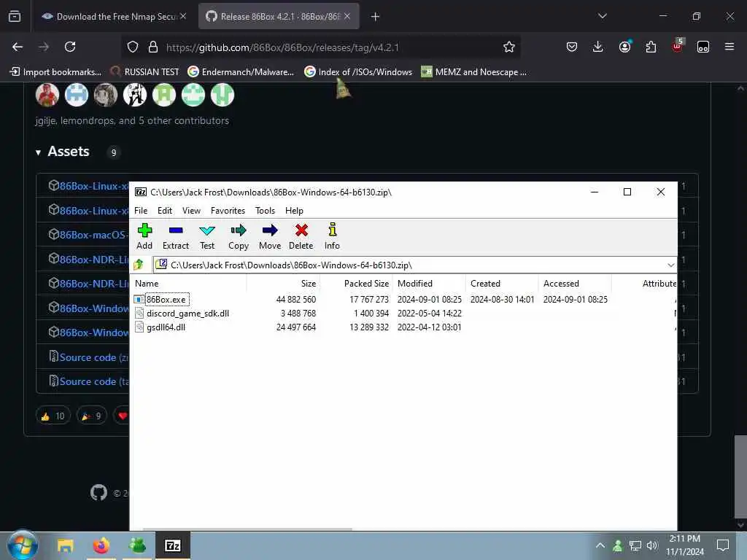Open the MEMZ and Noescape bookmark

[474, 72]
